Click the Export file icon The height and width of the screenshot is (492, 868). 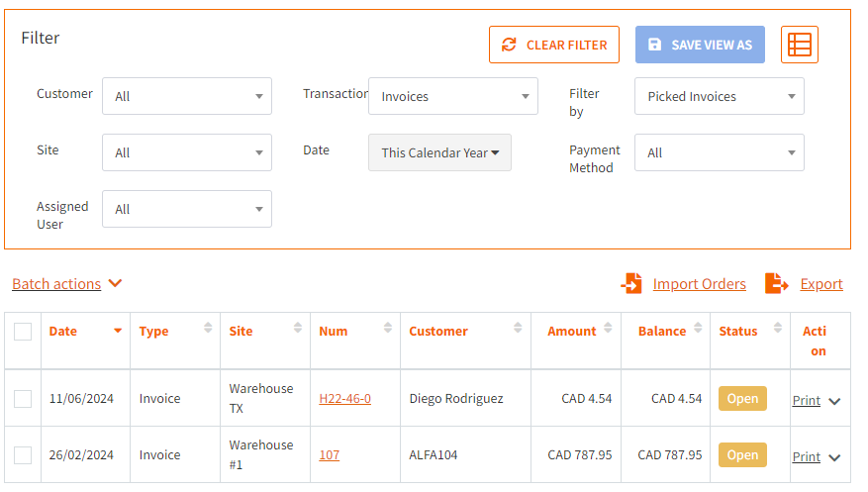[776, 283]
